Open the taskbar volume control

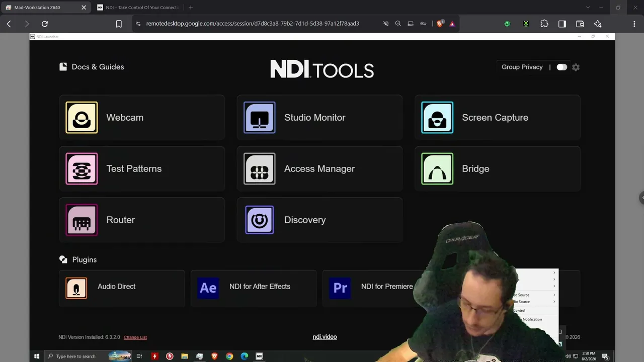(x=568, y=356)
